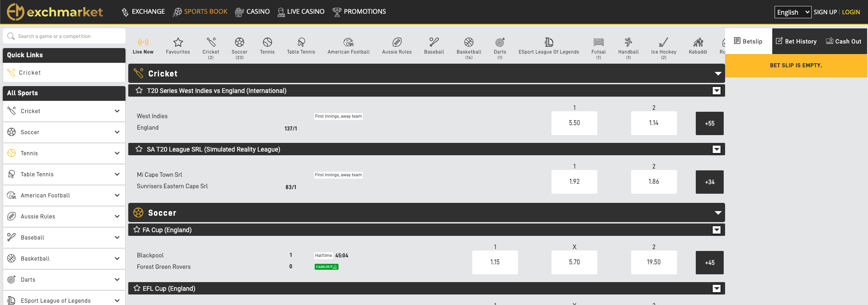Expand Soccer in All Sports sidebar
Viewport: 868px width, 305px height.
(x=117, y=132)
